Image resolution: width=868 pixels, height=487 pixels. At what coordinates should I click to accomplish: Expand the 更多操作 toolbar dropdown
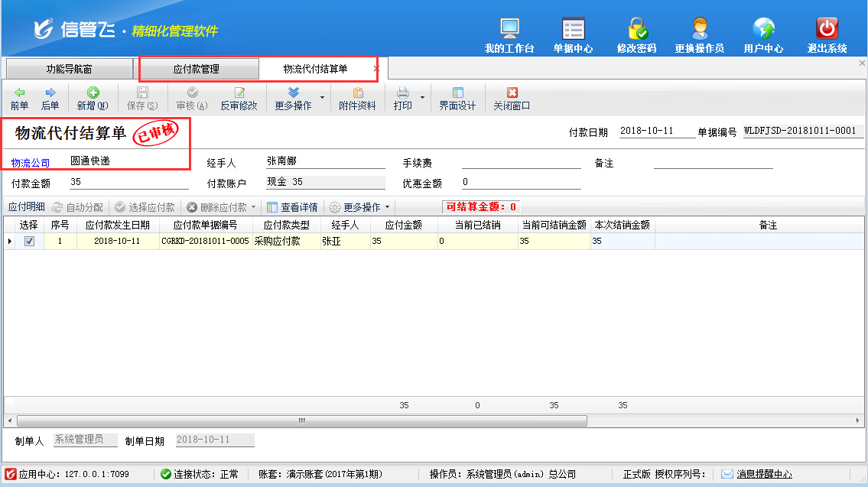pyautogui.click(x=321, y=98)
